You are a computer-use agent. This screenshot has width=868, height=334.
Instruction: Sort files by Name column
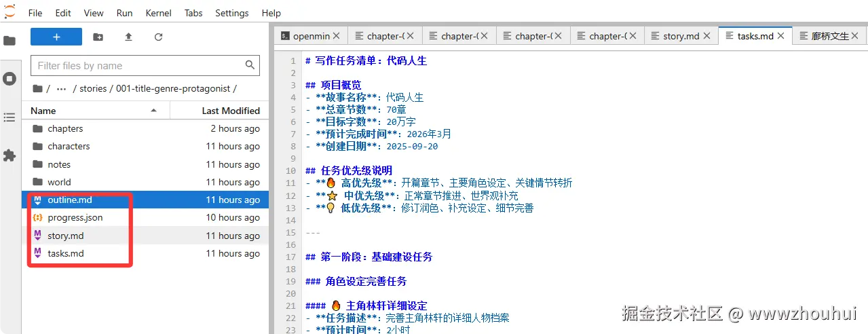94,110
